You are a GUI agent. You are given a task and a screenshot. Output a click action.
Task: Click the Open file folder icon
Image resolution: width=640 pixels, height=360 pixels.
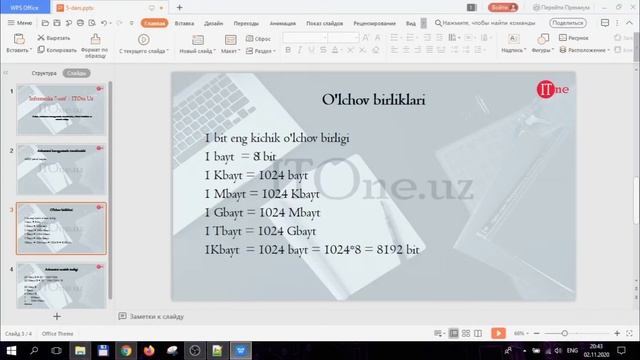click(45, 23)
